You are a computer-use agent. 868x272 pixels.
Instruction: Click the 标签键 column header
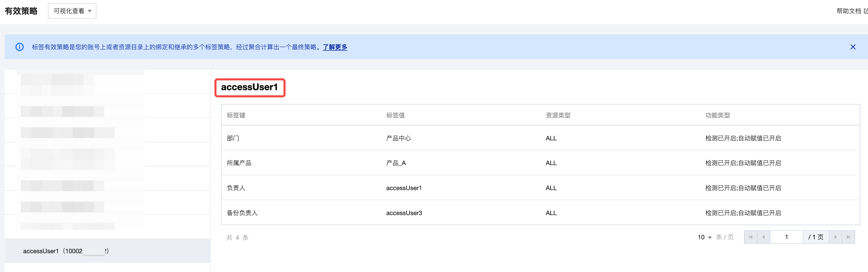point(236,115)
